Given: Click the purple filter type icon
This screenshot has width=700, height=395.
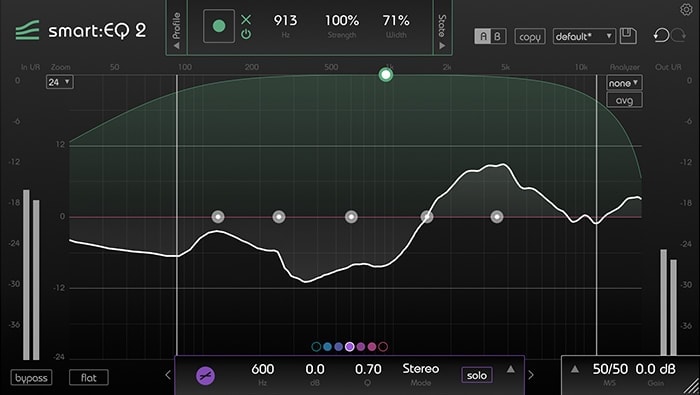Looking at the screenshot, I should tap(205, 376).
